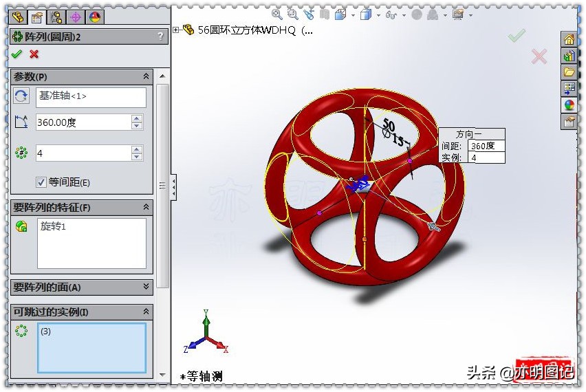Click Zoom to Area in the view toolbar

(x=292, y=14)
